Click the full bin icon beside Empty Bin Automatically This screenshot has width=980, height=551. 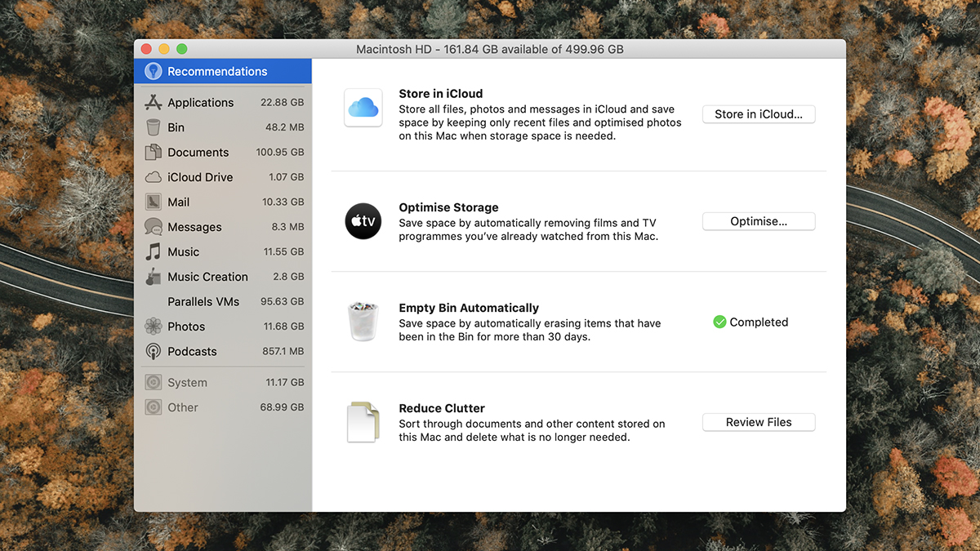pyautogui.click(x=363, y=322)
